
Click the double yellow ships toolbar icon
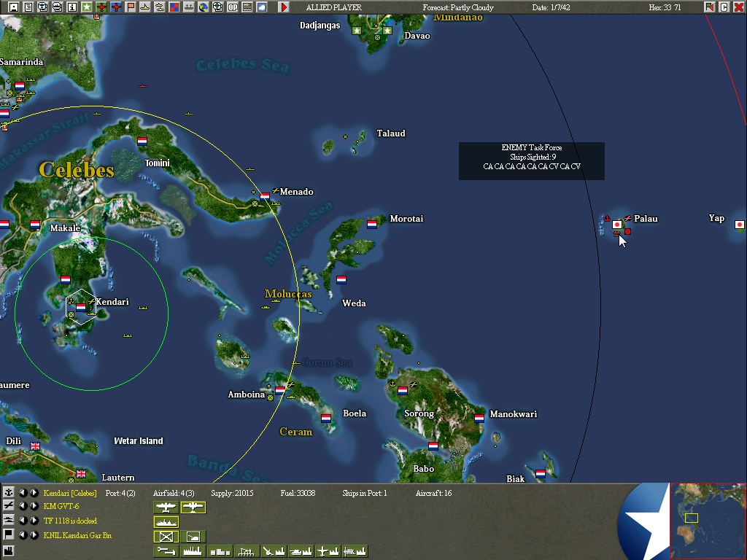coord(160,7)
